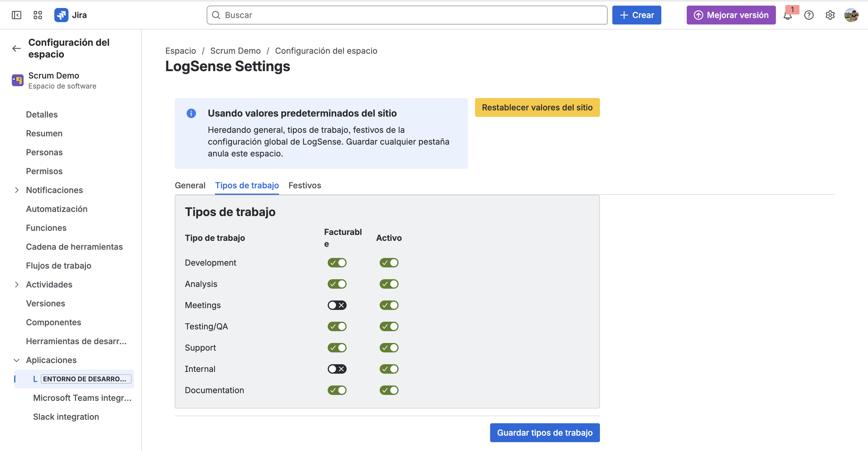The height and width of the screenshot is (451, 868).
Task: Toggle Documentation active switch
Action: coord(389,390)
